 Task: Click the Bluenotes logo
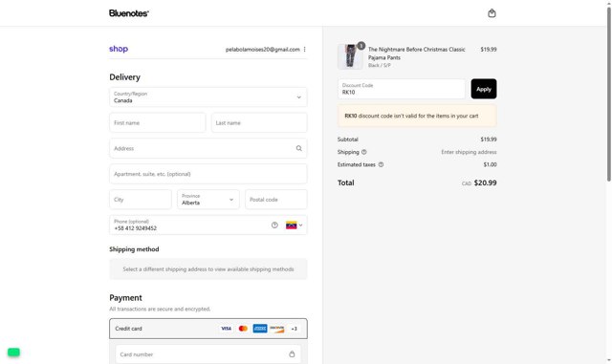pyautogui.click(x=129, y=13)
